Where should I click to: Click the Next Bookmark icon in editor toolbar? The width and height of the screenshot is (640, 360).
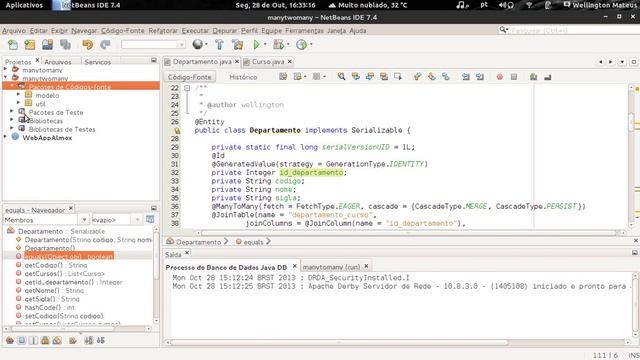431,76
